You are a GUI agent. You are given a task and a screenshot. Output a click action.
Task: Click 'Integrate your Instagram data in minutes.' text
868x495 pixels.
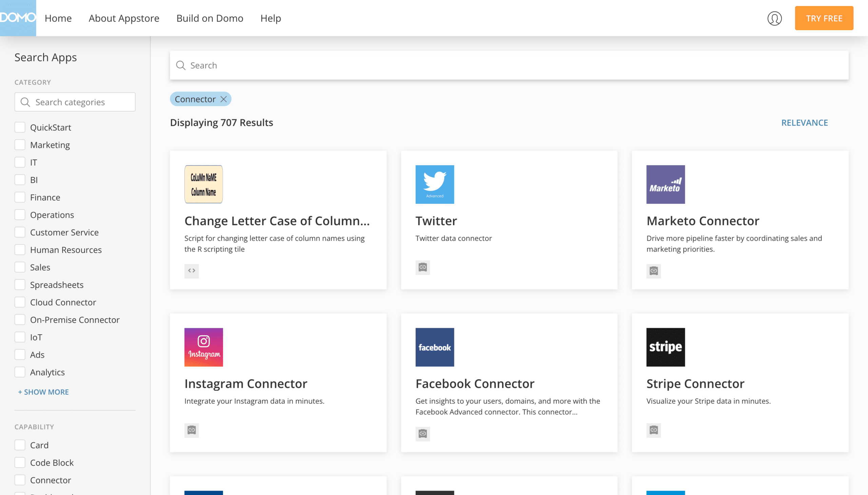click(254, 401)
